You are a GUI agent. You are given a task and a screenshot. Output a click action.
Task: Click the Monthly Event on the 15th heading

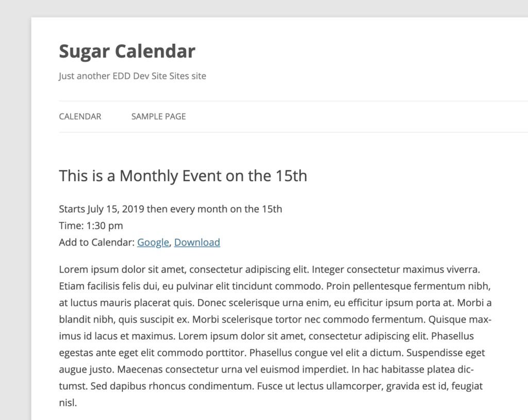pos(183,176)
